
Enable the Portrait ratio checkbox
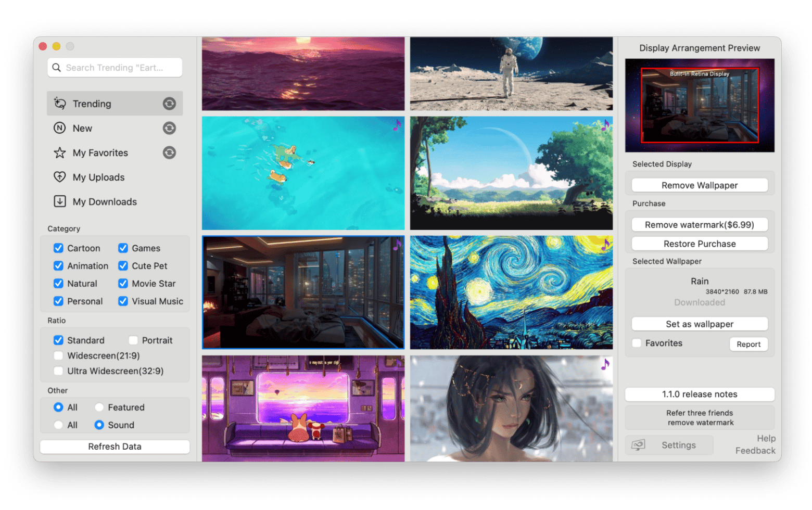coord(133,340)
